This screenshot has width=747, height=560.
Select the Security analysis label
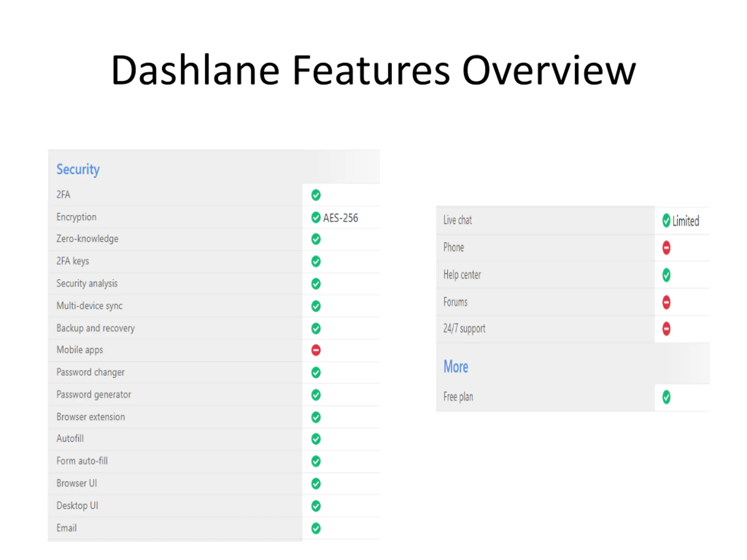(87, 283)
